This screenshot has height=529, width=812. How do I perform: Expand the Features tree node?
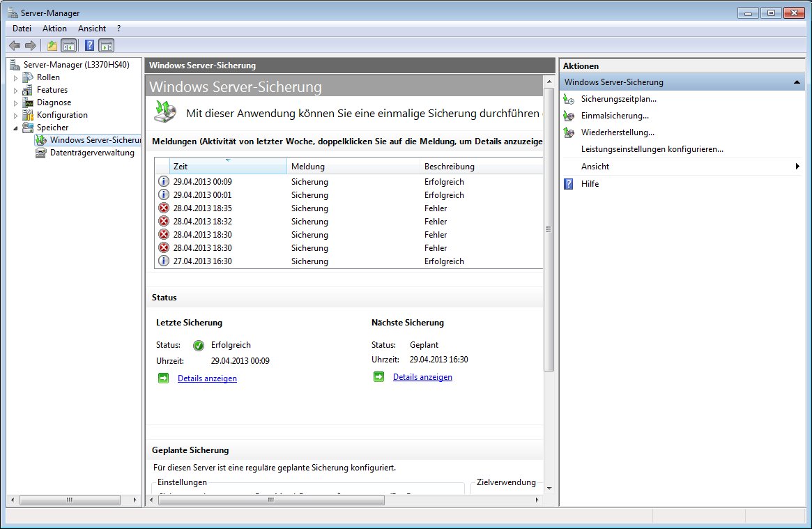(x=15, y=90)
